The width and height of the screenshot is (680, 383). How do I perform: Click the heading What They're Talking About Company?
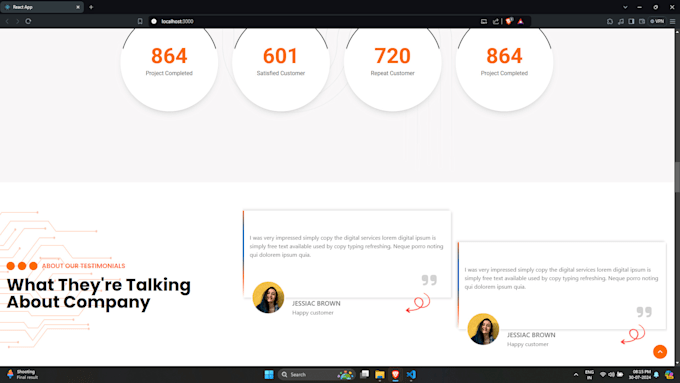click(x=99, y=293)
